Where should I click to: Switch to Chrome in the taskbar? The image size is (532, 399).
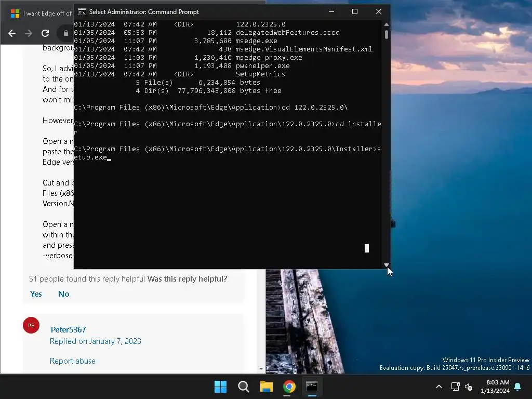coord(289,387)
